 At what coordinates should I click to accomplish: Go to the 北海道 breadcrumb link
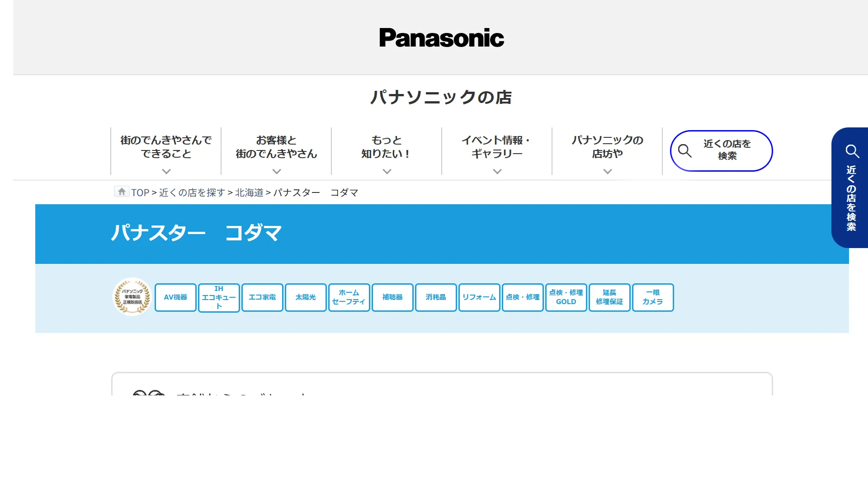coord(249,192)
